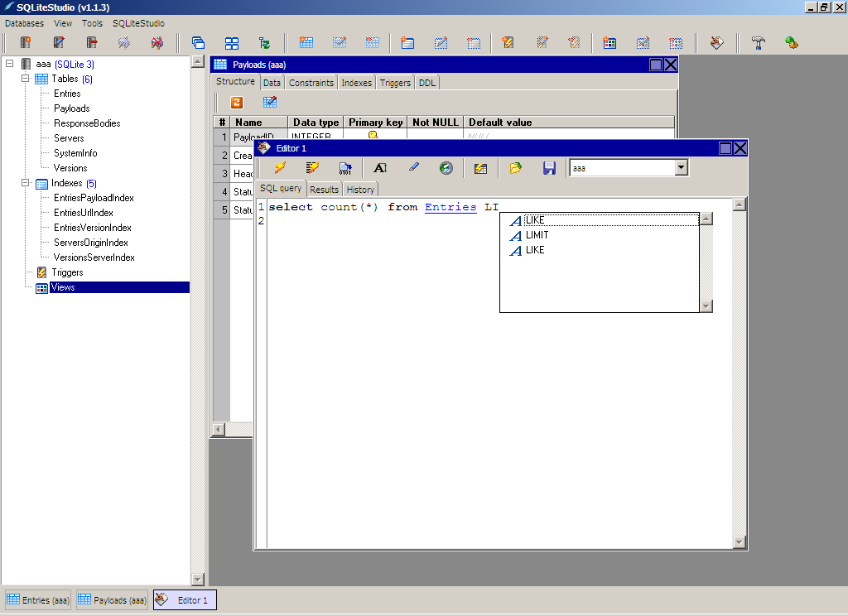Click the orange refresh icon in Payloads window
The height and width of the screenshot is (616, 848).
236,102
